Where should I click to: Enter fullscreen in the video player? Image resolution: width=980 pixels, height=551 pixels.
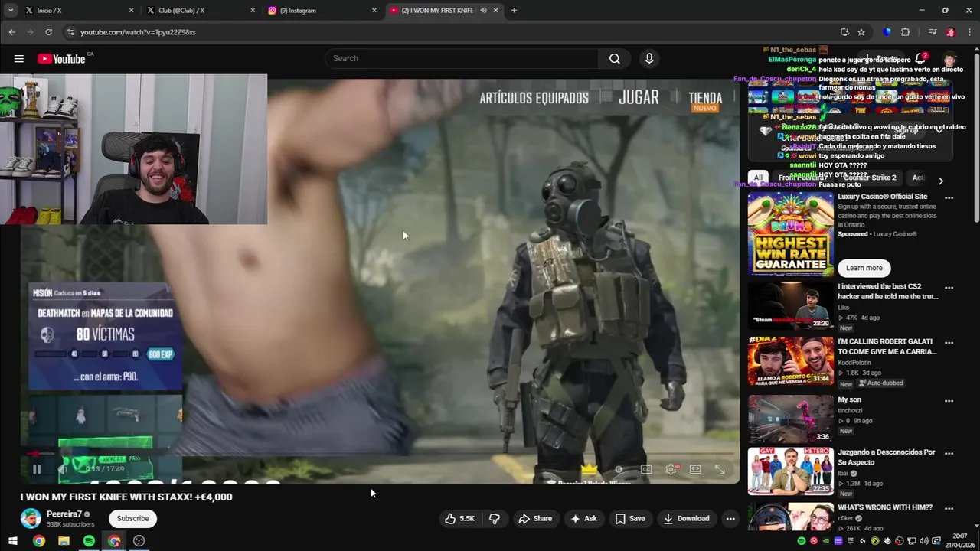click(x=720, y=469)
